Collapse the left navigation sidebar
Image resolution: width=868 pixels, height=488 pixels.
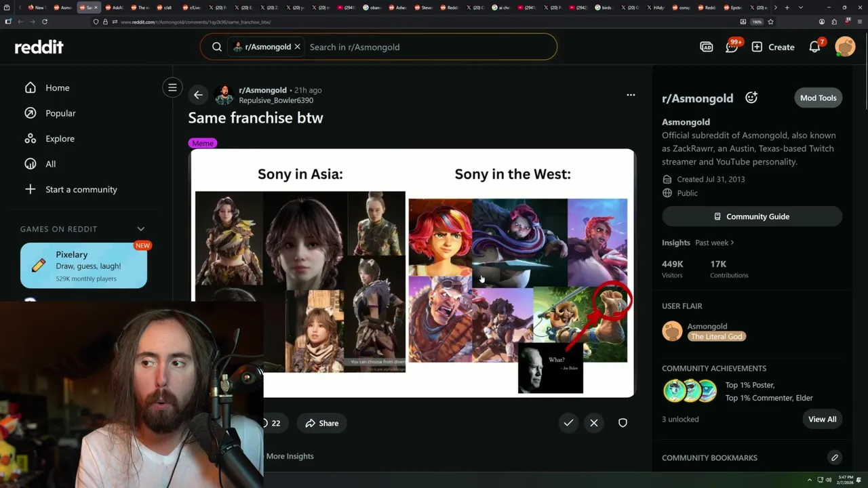pyautogui.click(x=172, y=87)
